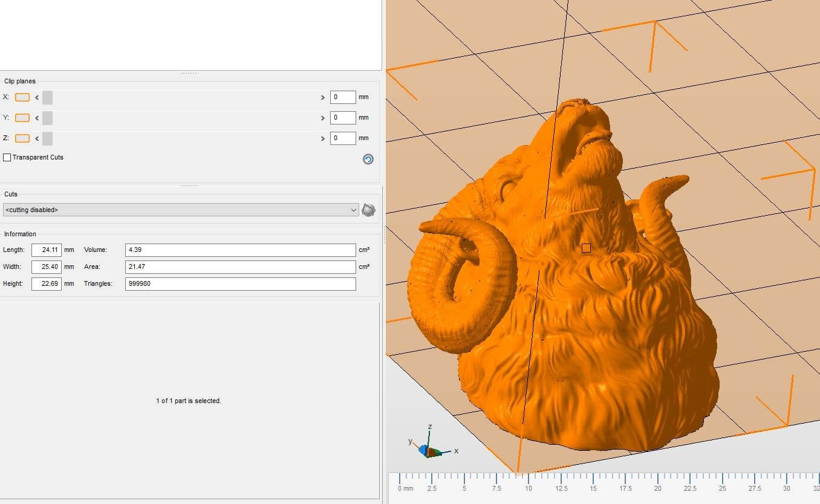Toggle the Z clip plane button

[22, 138]
